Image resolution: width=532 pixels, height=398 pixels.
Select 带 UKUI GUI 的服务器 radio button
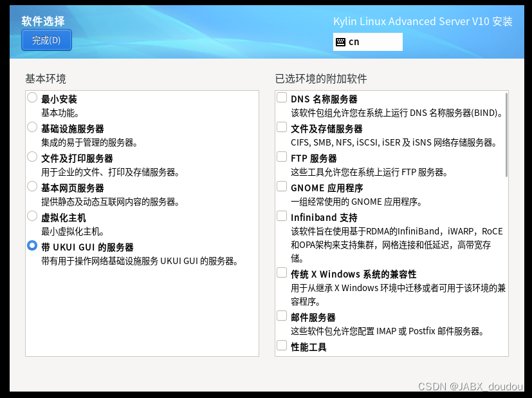coord(32,245)
